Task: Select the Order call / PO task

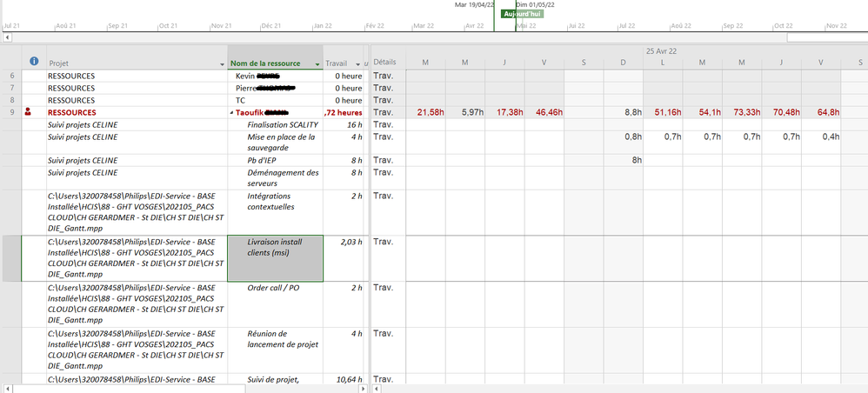Action: click(x=275, y=304)
